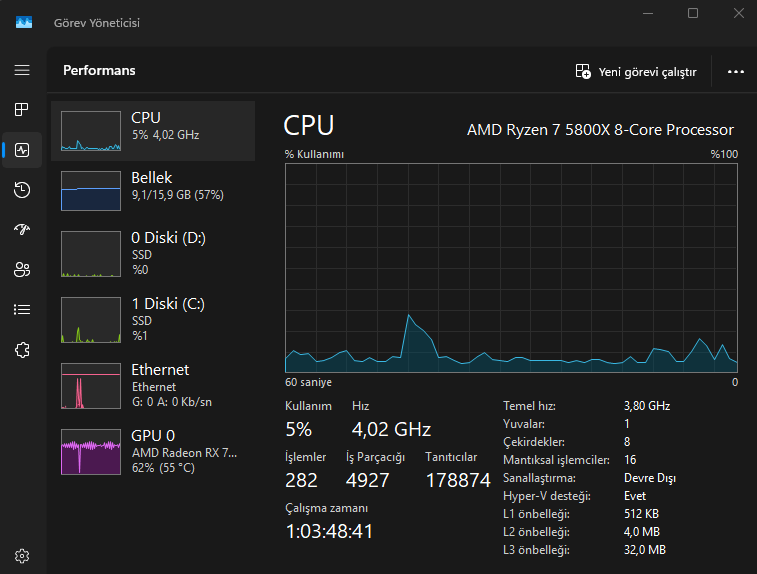The width and height of the screenshot is (757, 574).
Task: Click the Görev Yöneticisi title bar app icon
Action: [x=24, y=22]
